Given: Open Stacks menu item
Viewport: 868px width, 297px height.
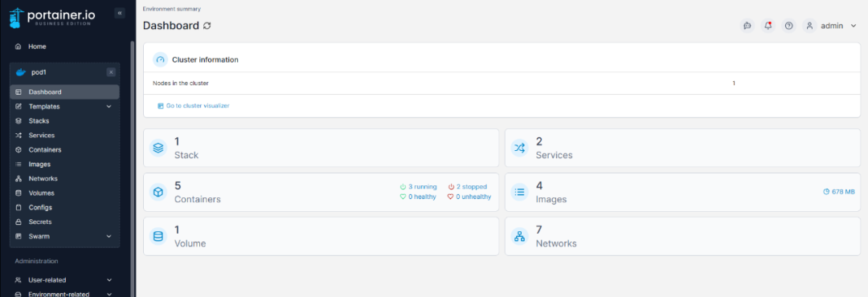Looking at the screenshot, I should pos(64,120).
